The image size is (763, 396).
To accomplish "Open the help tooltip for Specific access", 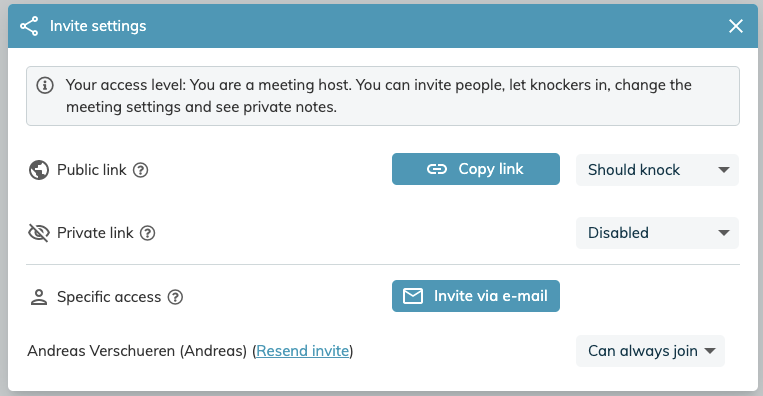I will coord(175,297).
